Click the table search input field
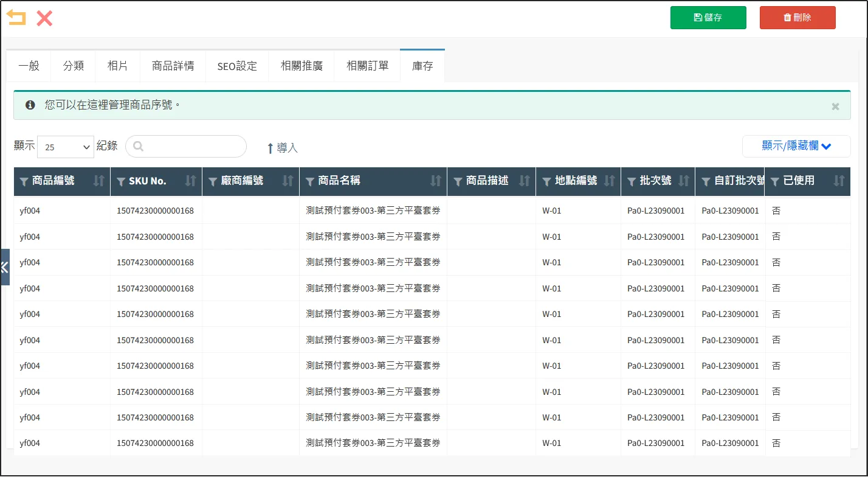Image resolution: width=868 pixels, height=477 pixels. pos(192,147)
